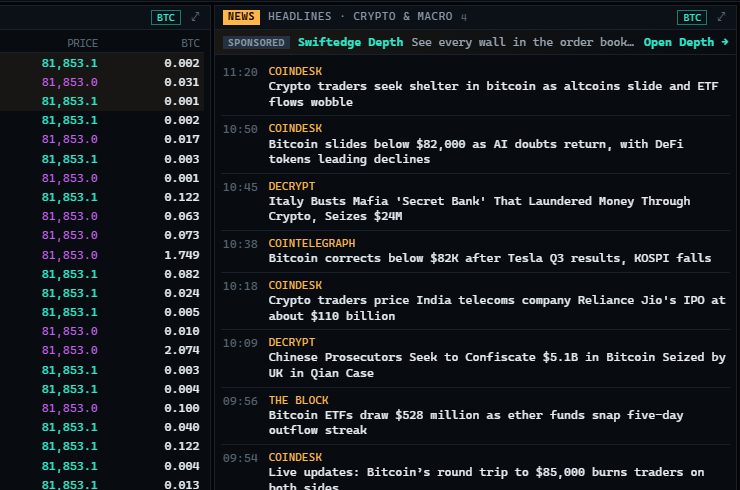Click the PRICE column header
740x490 pixels.
[x=83, y=43]
